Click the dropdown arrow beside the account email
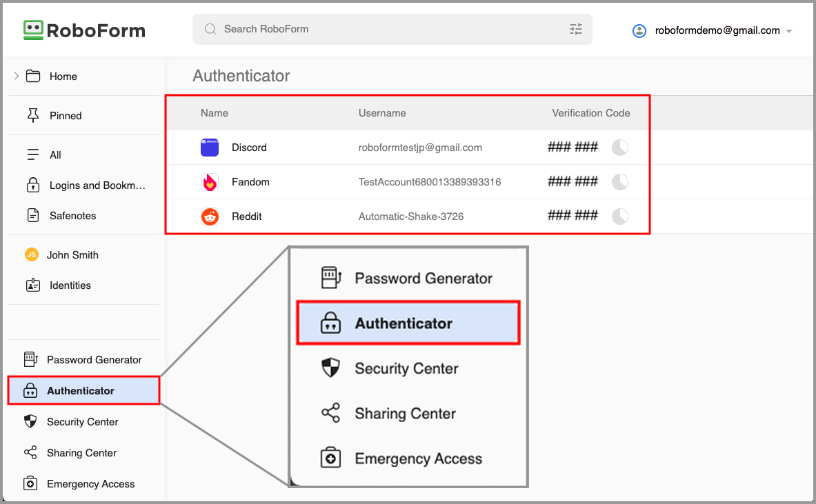Image resolution: width=816 pixels, height=504 pixels. 789,31
